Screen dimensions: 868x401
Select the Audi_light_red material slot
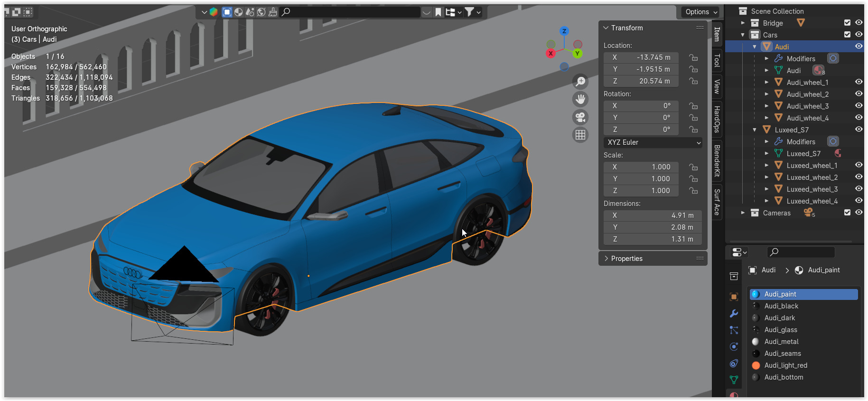804,365
